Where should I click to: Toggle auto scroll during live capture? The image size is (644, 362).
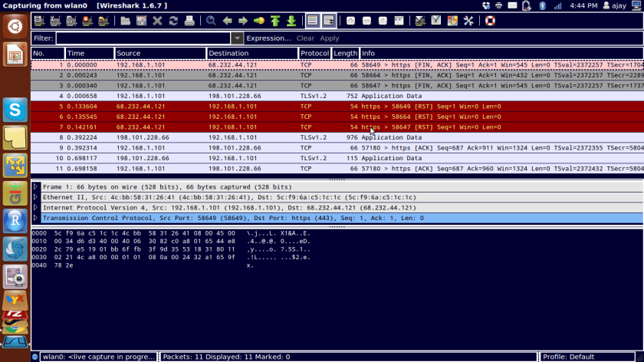click(x=329, y=21)
